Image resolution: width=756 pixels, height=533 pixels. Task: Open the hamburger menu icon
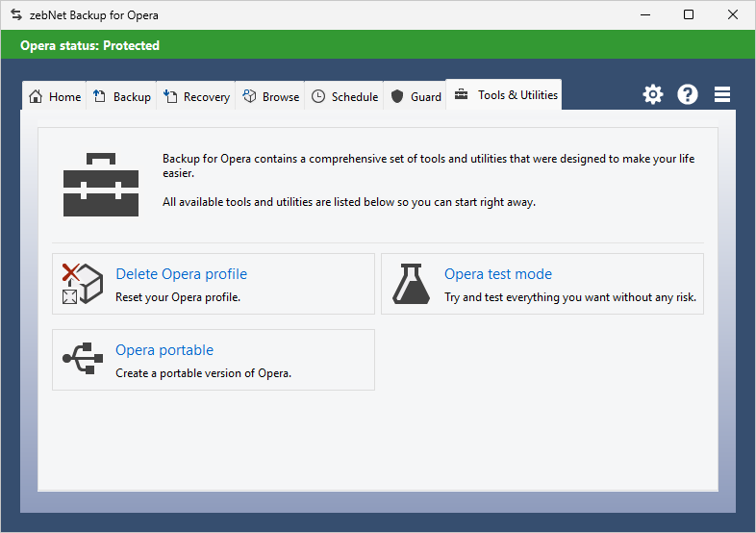click(x=722, y=94)
